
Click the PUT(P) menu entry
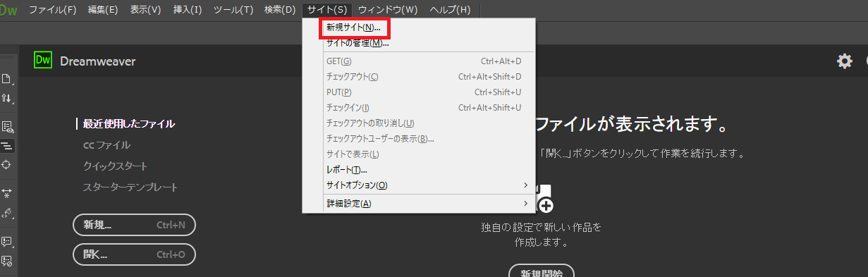[x=419, y=92]
